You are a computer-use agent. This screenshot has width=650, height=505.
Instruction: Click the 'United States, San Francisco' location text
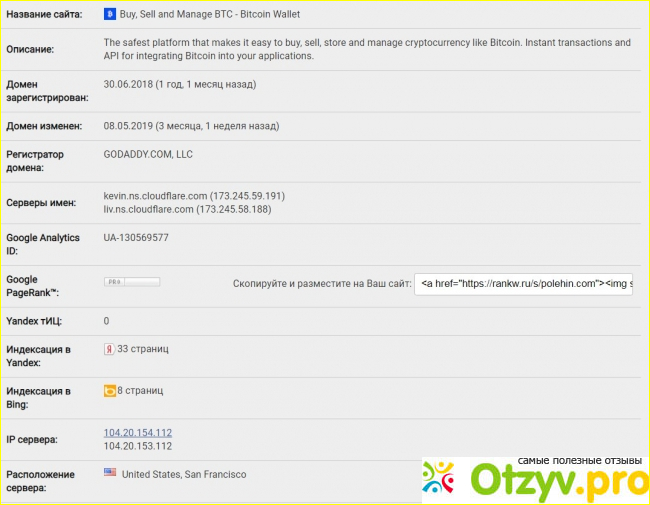pyautogui.click(x=184, y=474)
